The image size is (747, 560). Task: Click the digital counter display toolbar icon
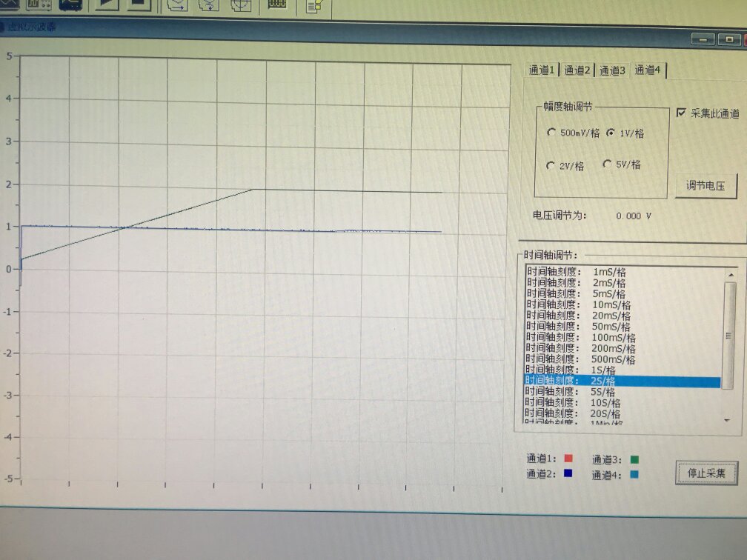click(277, 4)
